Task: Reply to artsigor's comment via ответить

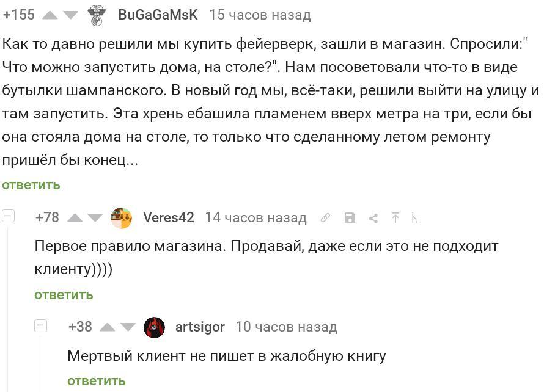Action: pos(97,381)
